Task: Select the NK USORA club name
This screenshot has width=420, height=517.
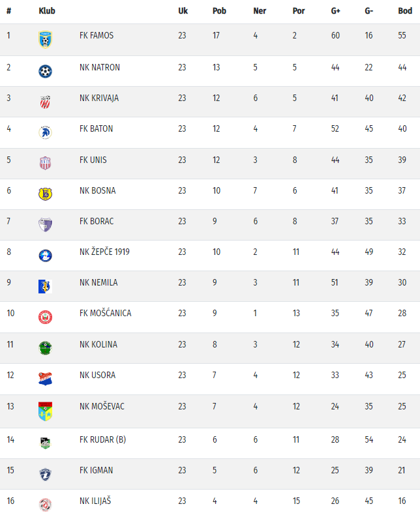Action: [97, 375]
